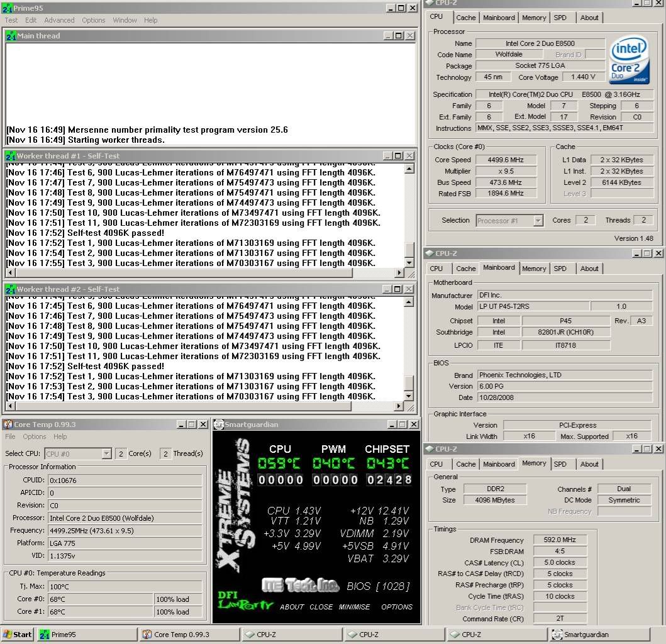Click the Core Temp title bar icon
The image size is (666, 644).
8,425
